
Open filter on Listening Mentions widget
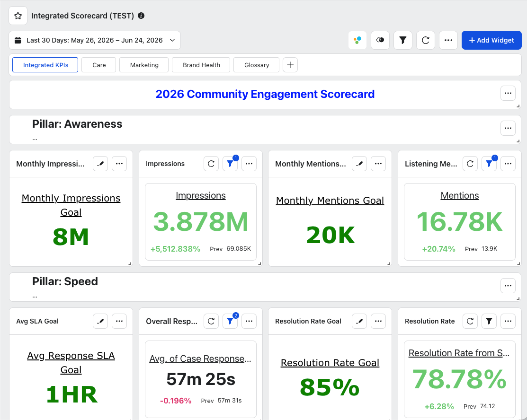pyautogui.click(x=489, y=164)
